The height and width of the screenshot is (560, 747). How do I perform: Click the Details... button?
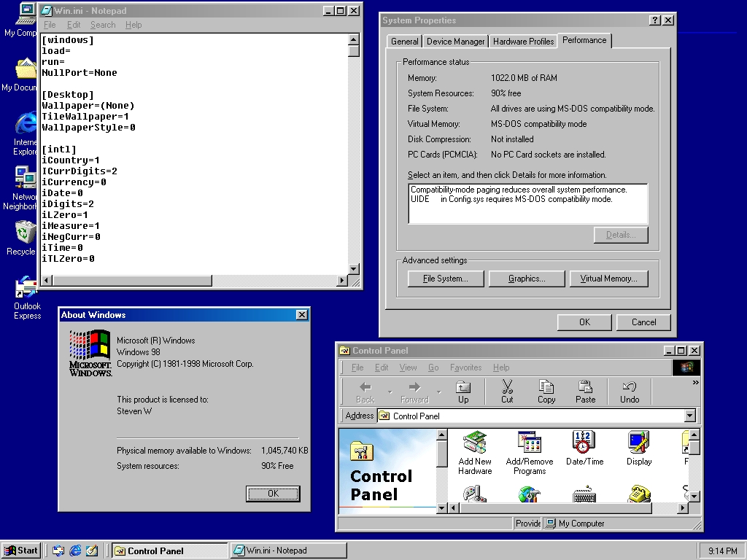point(621,235)
